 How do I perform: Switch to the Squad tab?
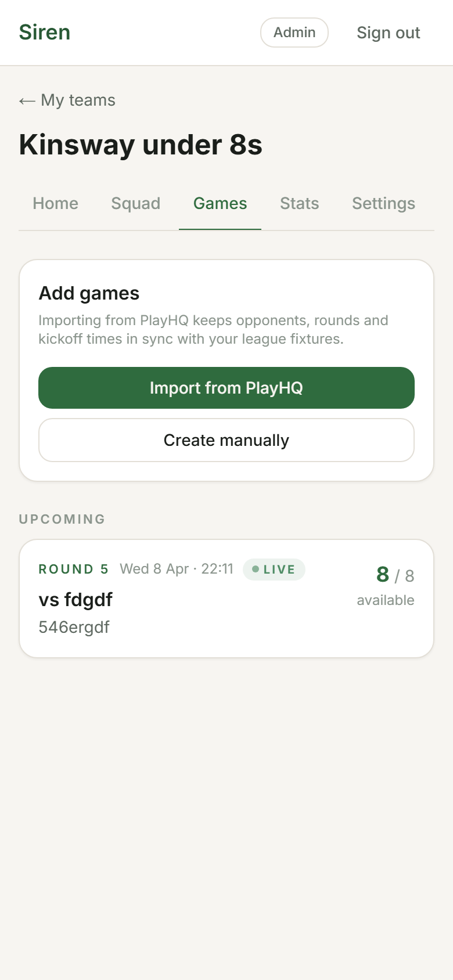coord(135,204)
